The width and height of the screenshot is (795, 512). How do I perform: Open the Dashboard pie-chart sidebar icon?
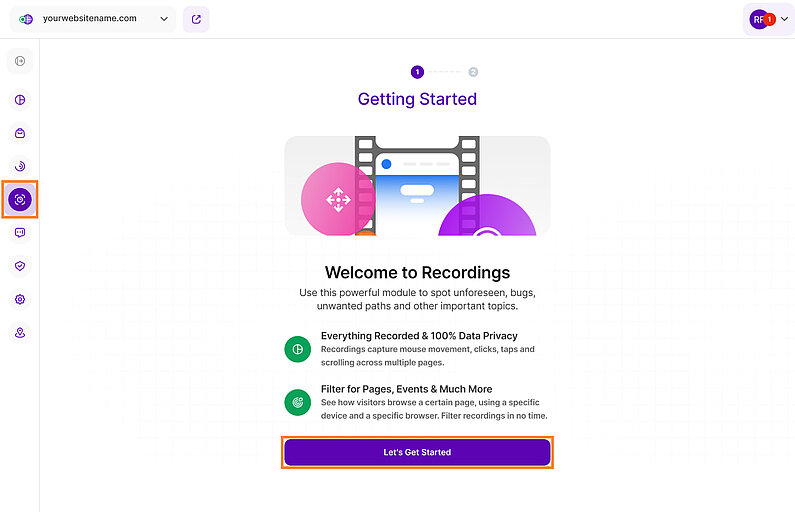tap(20, 100)
